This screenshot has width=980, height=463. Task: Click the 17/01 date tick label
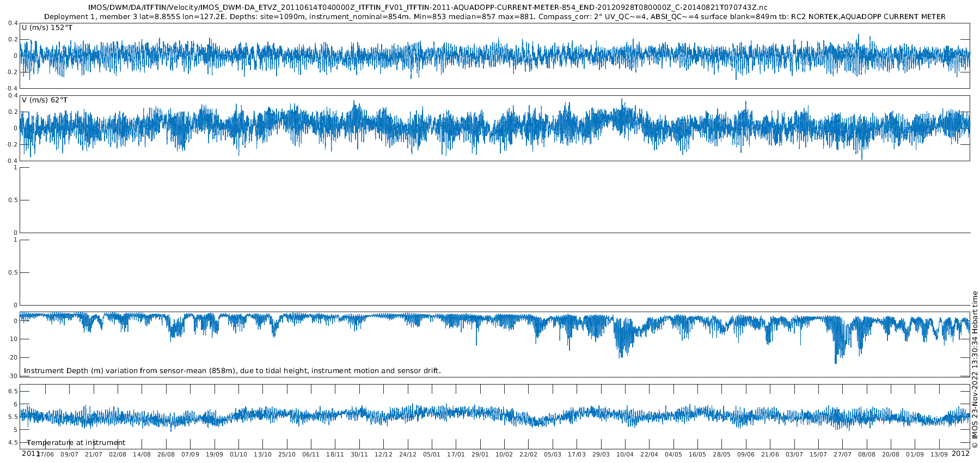point(456,454)
